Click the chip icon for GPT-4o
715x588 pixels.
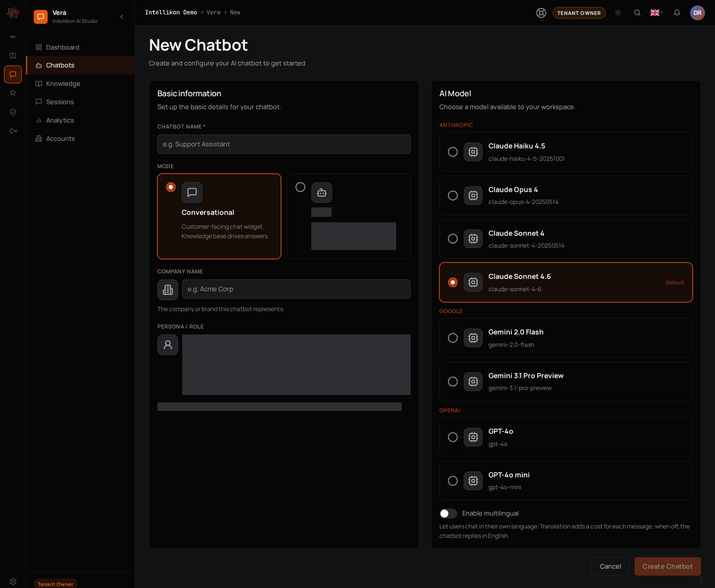pos(473,437)
